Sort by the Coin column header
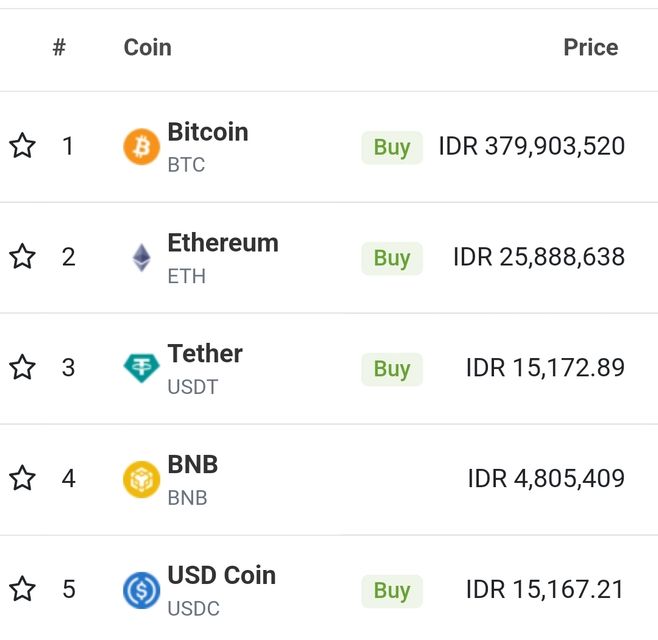This screenshot has width=658, height=640. [x=147, y=47]
